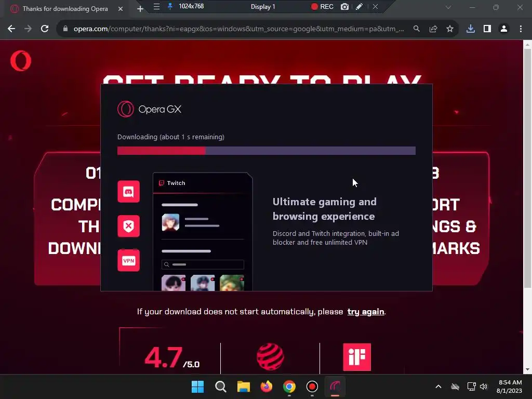Toggle the Chrome side panel icon
This screenshot has width=532, height=399.
487,29
